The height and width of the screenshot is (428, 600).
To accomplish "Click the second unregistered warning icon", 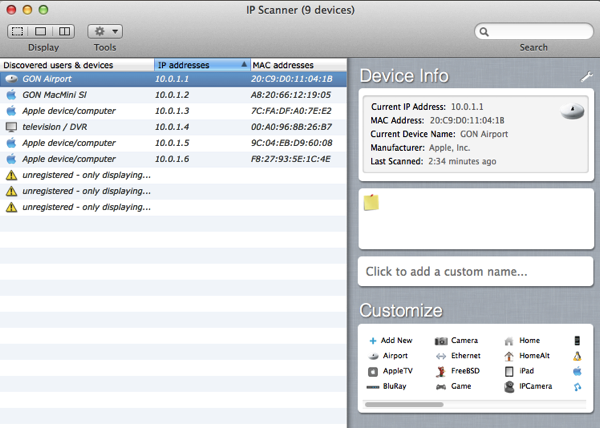I will (x=11, y=191).
